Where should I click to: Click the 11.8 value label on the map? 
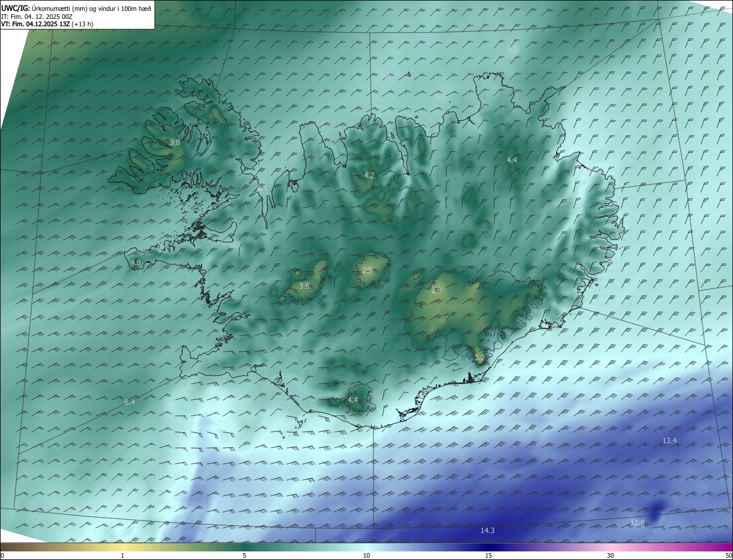pos(637,523)
